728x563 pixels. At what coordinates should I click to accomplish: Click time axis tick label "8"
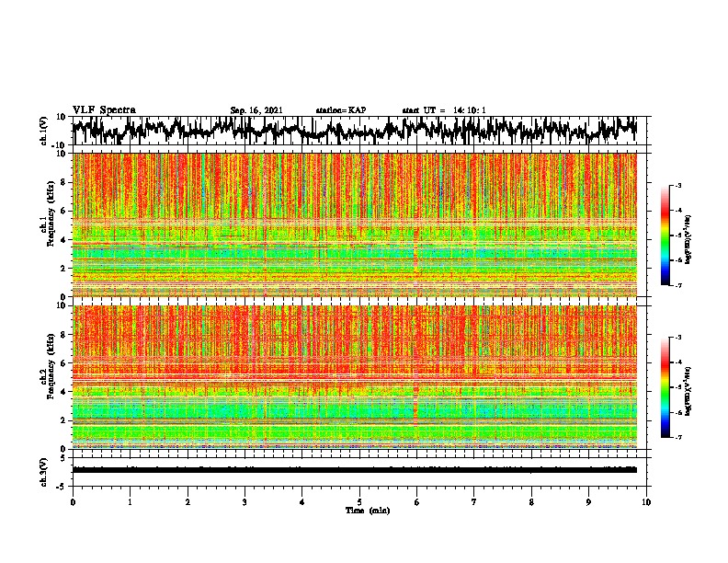click(x=531, y=502)
